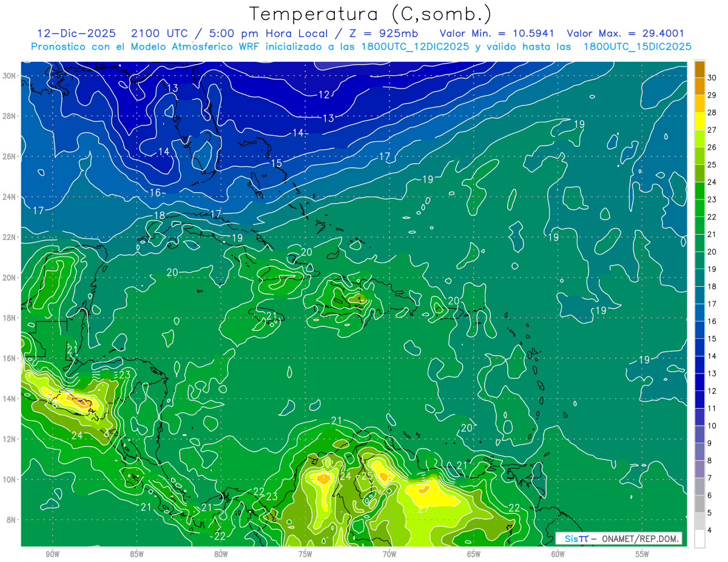Click legend value '12' on color scale
This screenshot has width=728, height=562.
click(712, 391)
